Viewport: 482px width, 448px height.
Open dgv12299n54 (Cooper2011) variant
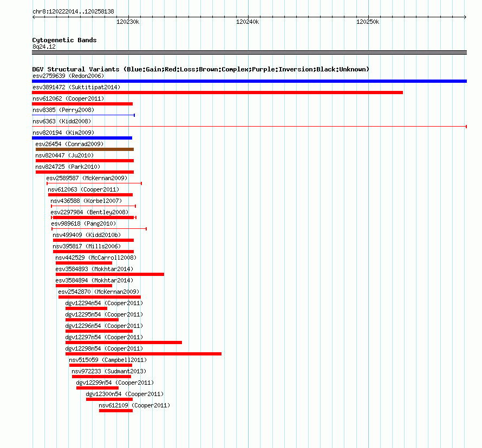tap(115, 383)
